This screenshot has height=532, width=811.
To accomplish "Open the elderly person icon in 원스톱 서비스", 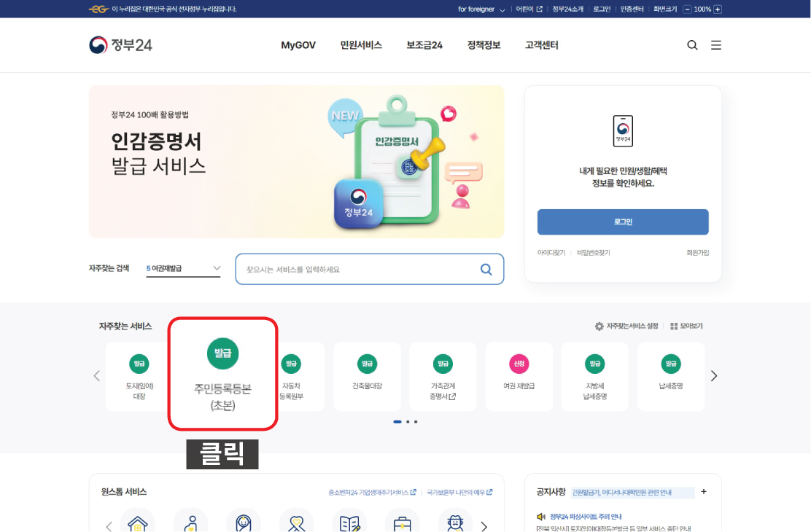I will pos(454,523).
